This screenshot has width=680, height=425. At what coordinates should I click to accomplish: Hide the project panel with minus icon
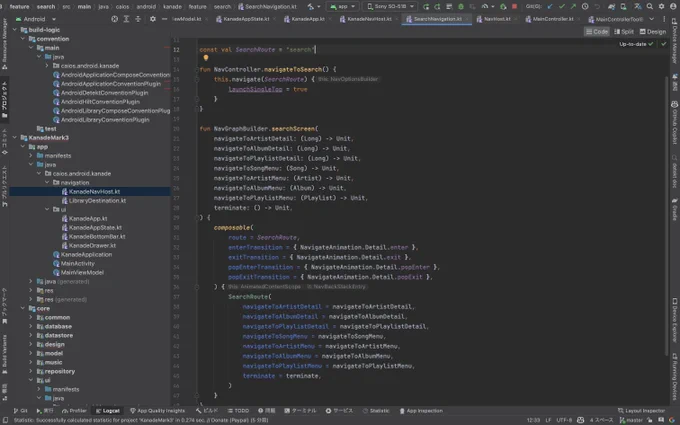point(164,19)
